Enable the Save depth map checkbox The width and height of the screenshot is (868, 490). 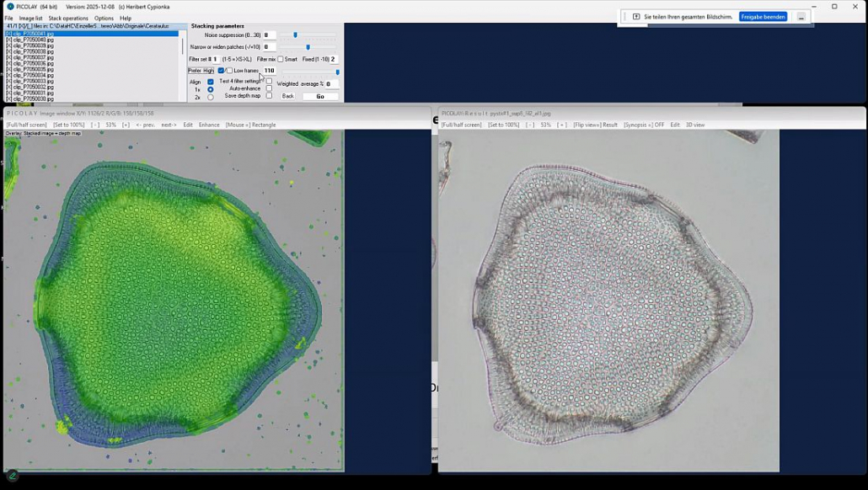(x=269, y=96)
